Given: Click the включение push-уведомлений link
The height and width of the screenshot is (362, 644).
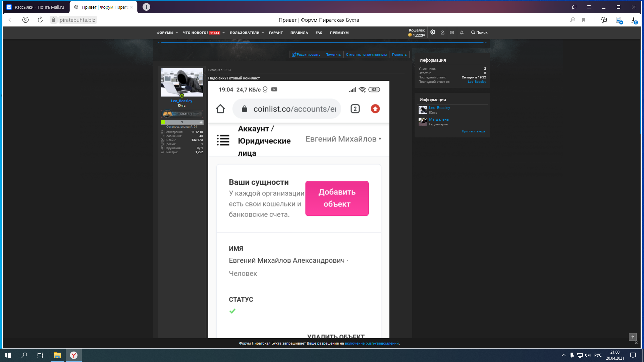Looking at the screenshot, I should [x=372, y=343].
